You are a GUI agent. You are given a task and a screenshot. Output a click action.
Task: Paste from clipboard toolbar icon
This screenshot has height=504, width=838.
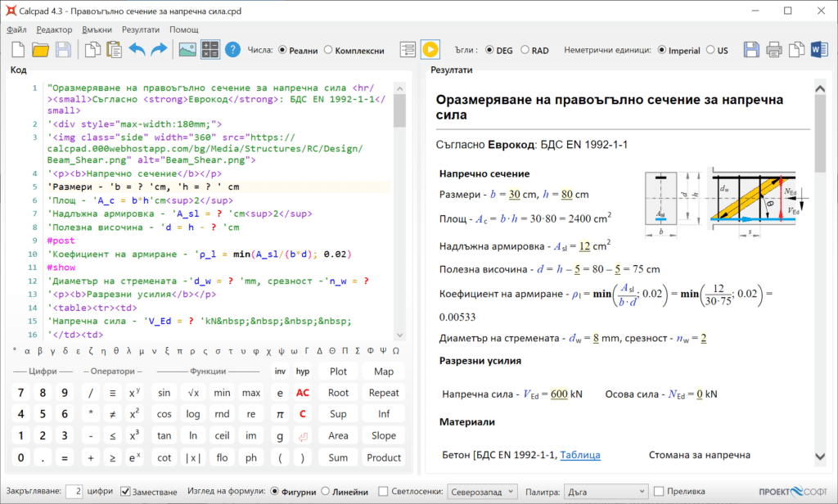[115, 50]
